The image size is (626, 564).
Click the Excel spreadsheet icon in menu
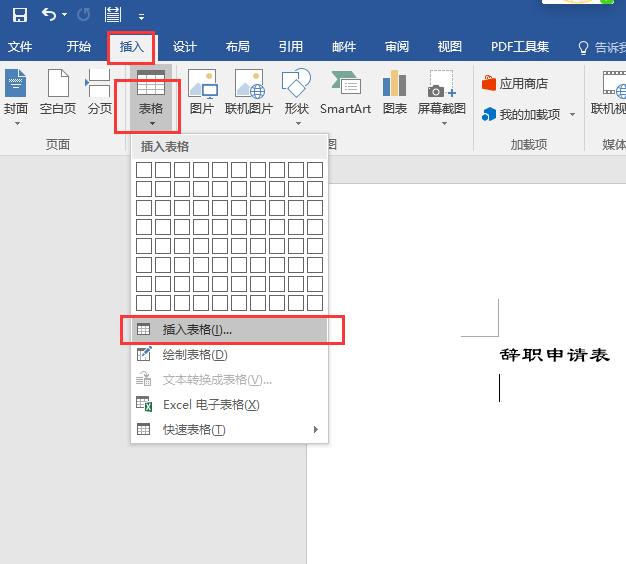(144, 404)
